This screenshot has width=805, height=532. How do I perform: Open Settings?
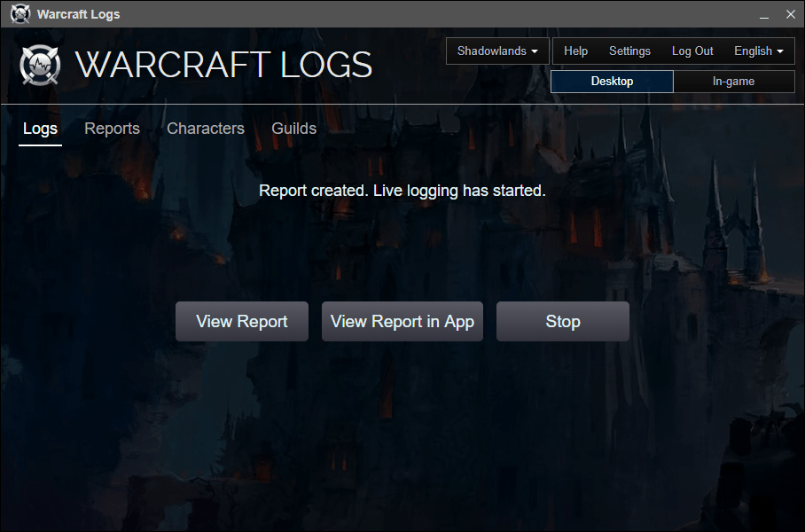pyautogui.click(x=629, y=51)
